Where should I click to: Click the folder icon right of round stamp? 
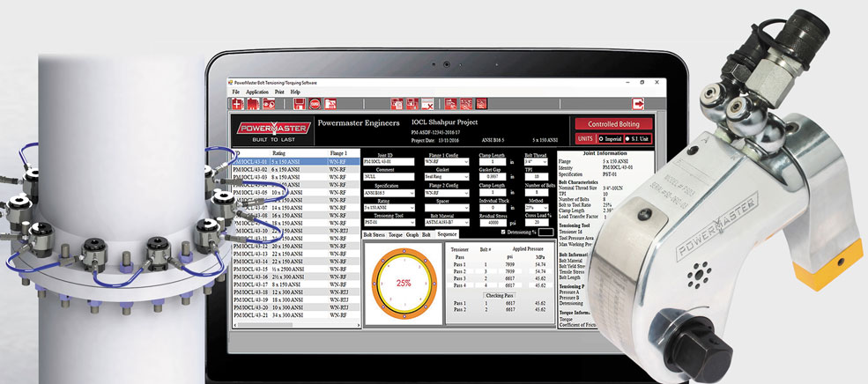pos(330,103)
